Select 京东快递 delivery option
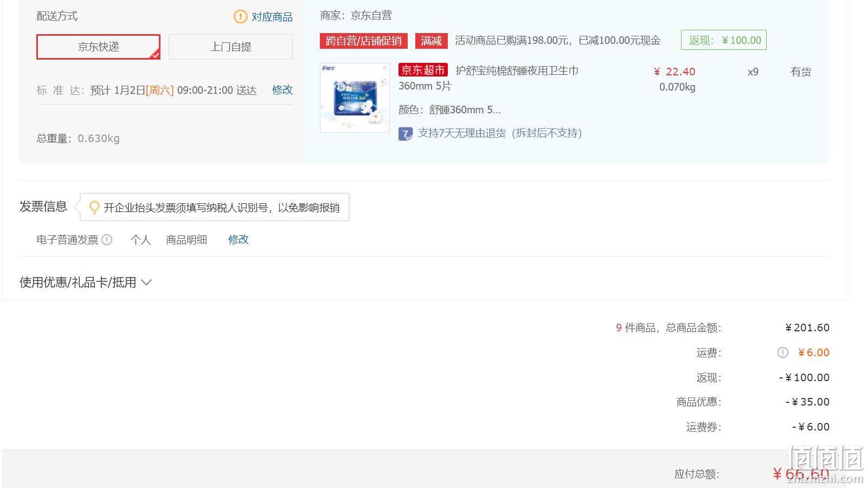Image resolution: width=868 pixels, height=488 pixels. click(x=98, y=47)
